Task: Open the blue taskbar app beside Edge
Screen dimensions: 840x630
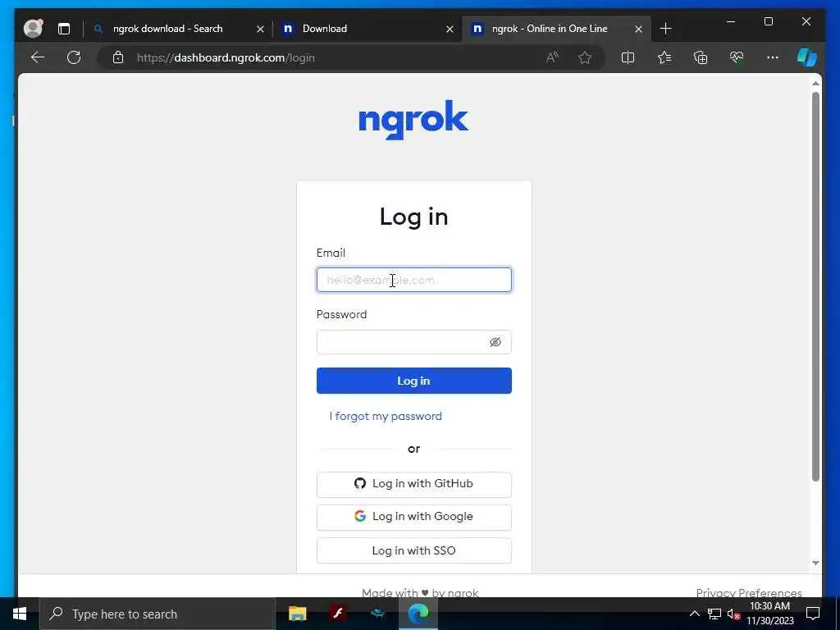Action: [377, 614]
